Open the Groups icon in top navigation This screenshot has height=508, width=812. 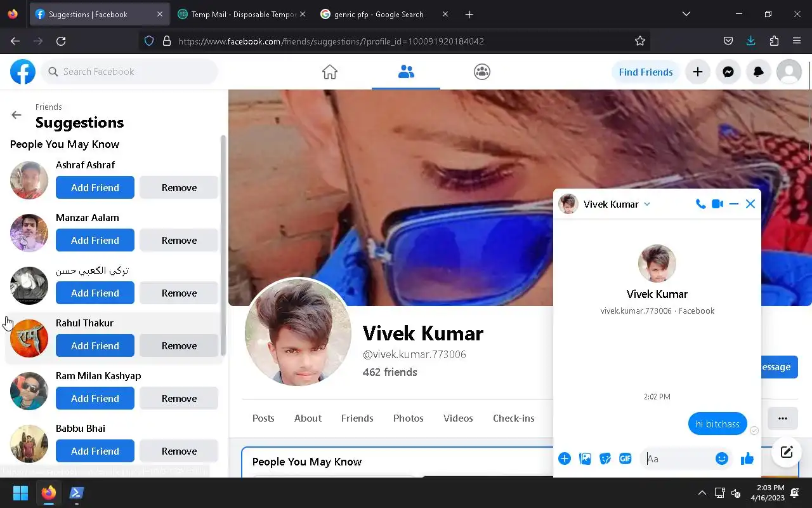[482, 72]
